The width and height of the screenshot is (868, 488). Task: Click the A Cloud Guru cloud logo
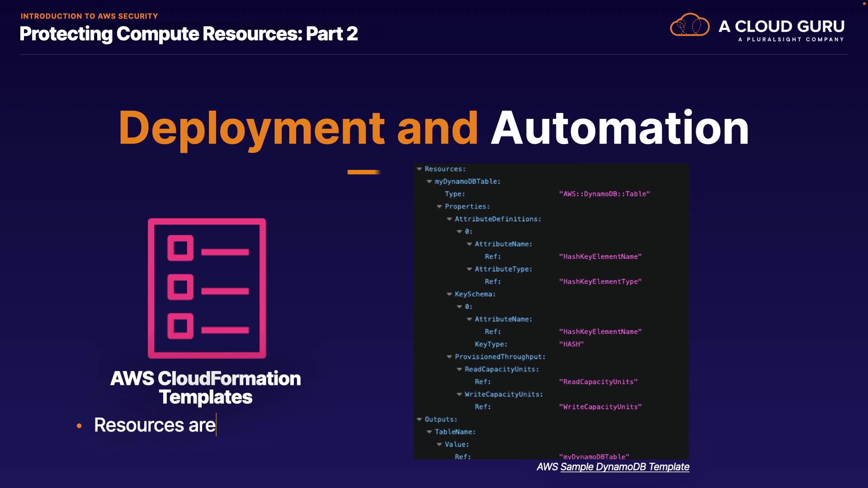point(689,25)
